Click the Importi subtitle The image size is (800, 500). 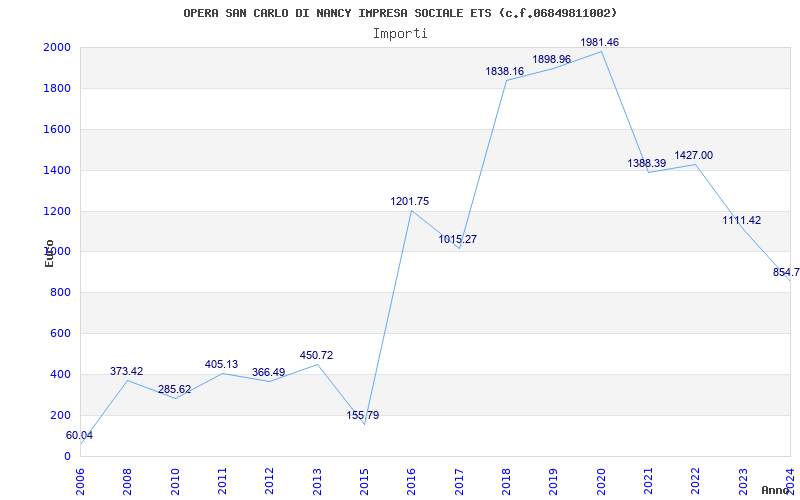[400, 34]
